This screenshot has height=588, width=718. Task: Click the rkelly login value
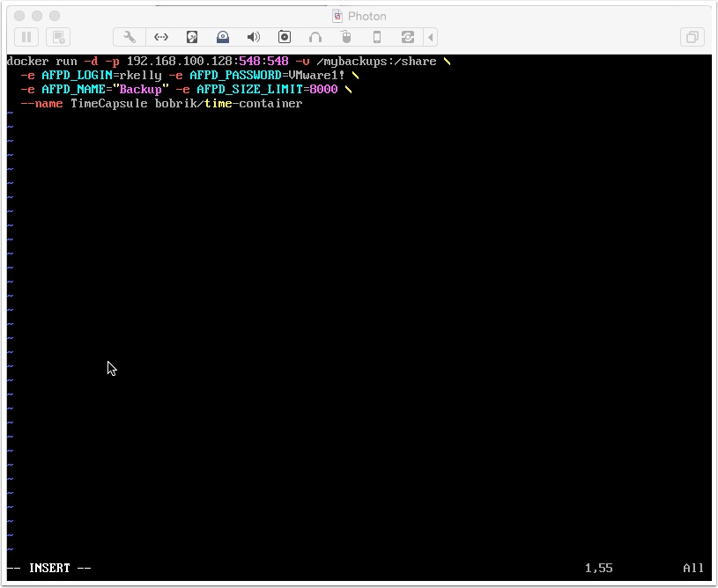click(141, 76)
